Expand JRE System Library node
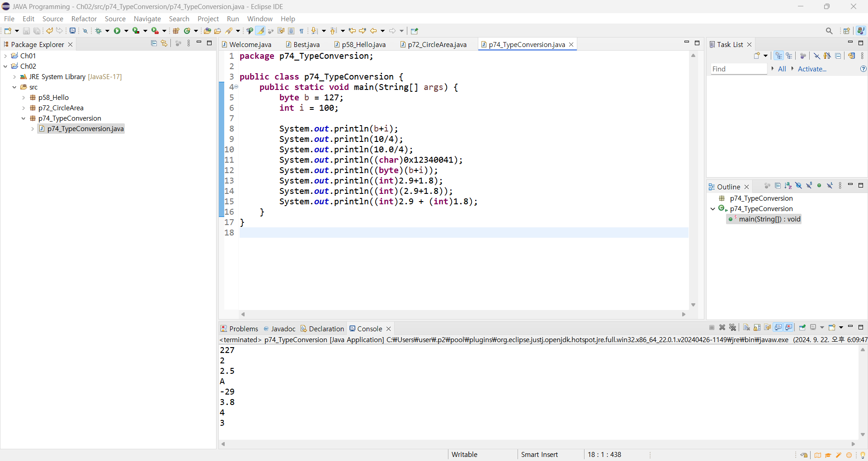The width and height of the screenshot is (868, 461). [14, 77]
